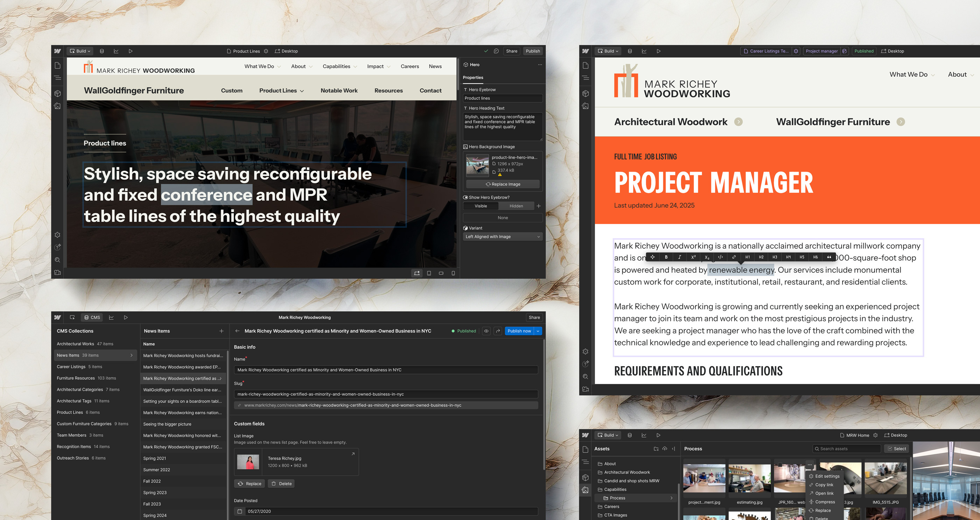Open the Career Listings collection in the CMS
980x520 pixels.
(96, 367)
